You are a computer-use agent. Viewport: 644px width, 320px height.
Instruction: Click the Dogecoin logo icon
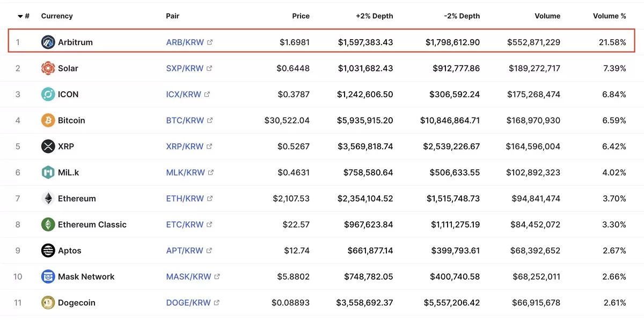[x=48, y=303]
